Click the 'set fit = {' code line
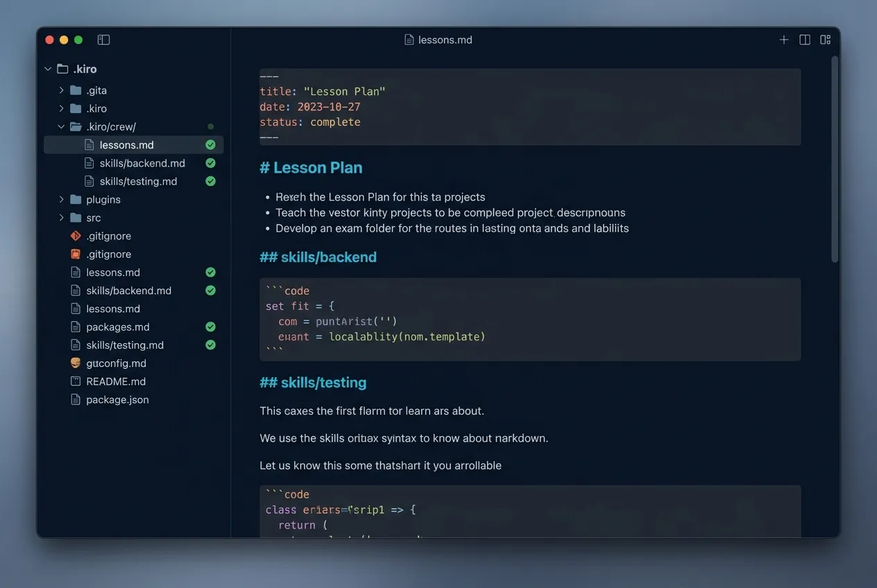877x588 pixels. point(300,306)
